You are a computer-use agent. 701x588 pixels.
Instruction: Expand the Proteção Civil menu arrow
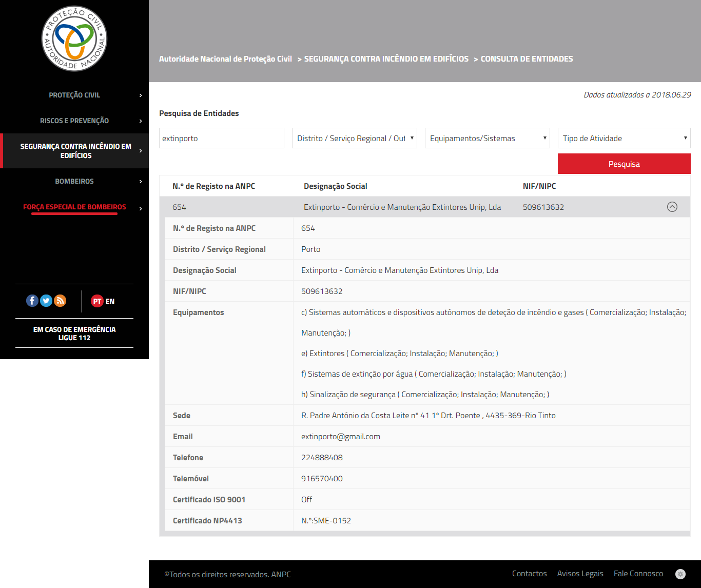tap(141, 95)
